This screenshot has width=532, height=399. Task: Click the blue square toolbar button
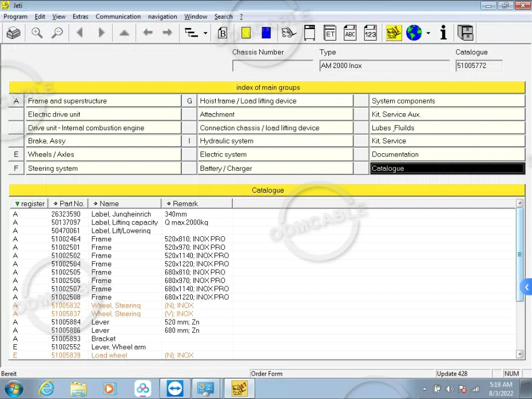click(x=266, y=33)
